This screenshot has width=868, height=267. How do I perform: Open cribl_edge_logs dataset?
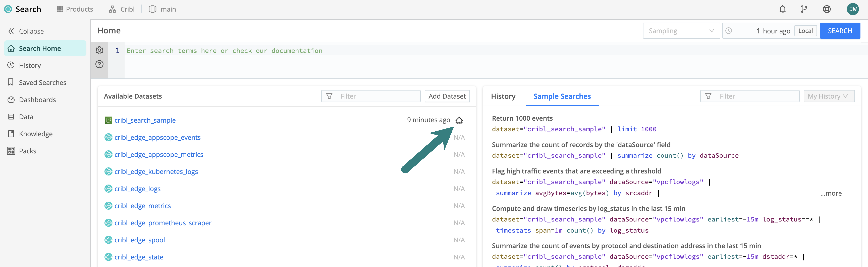tap(138, 189)
